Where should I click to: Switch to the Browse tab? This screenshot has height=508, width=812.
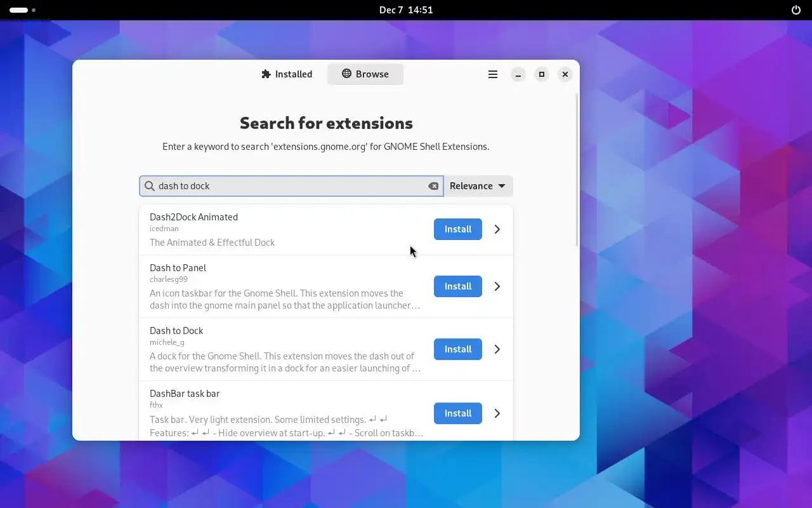365,74
